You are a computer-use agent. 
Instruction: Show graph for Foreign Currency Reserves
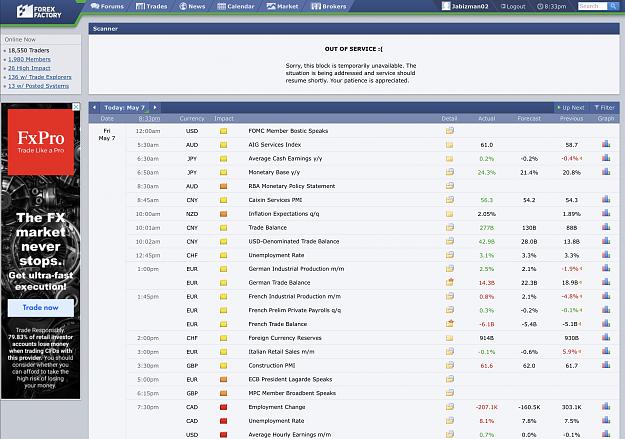coord(606,337)
